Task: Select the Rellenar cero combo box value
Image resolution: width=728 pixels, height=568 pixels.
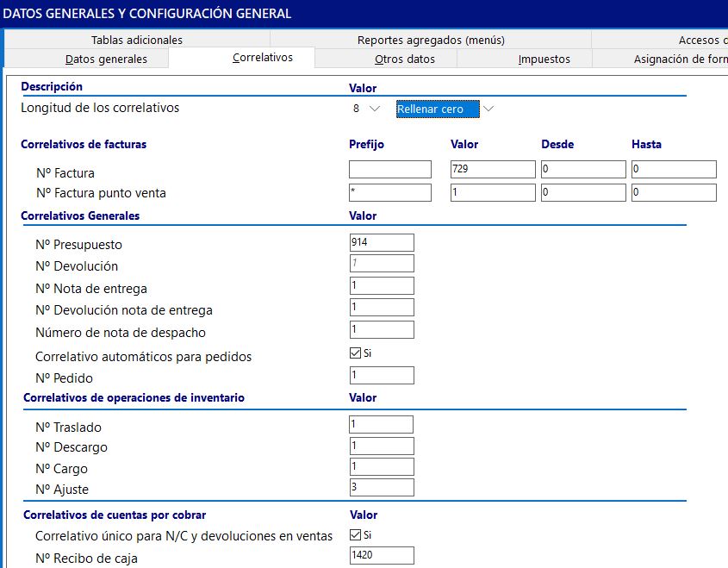Action: (x=438, y=109)
